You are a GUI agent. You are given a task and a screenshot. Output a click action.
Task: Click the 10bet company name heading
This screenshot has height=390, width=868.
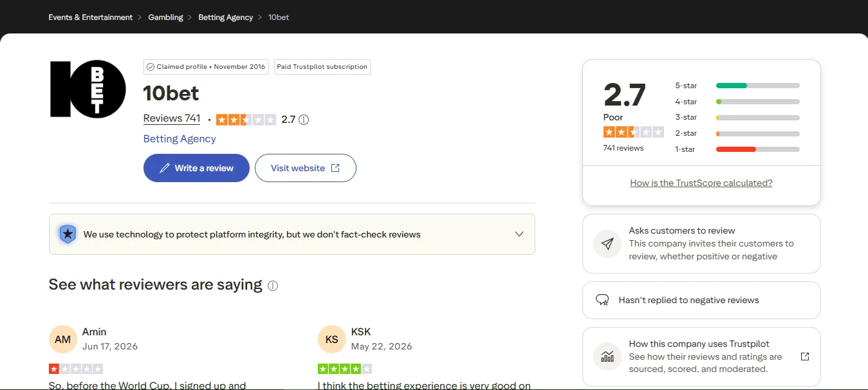click(171, 93)
